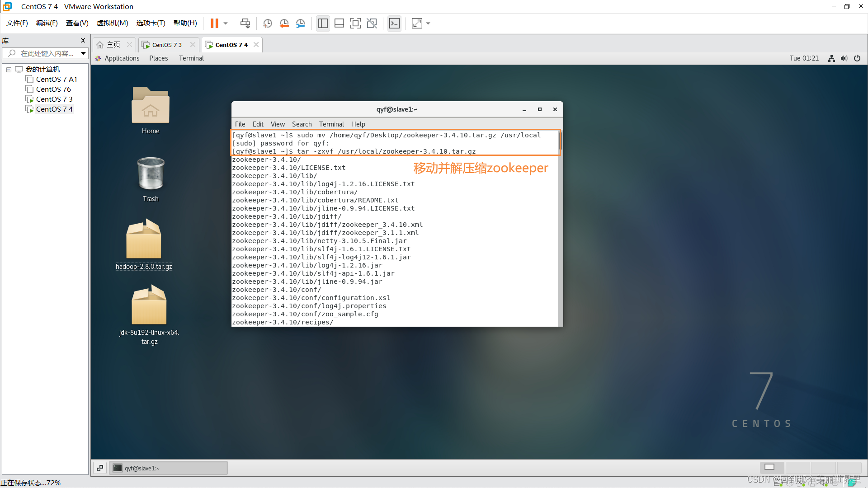Open the Terminal app menu in top bar
This screenshot has height=488, width=868.
(x=191, y=58)
